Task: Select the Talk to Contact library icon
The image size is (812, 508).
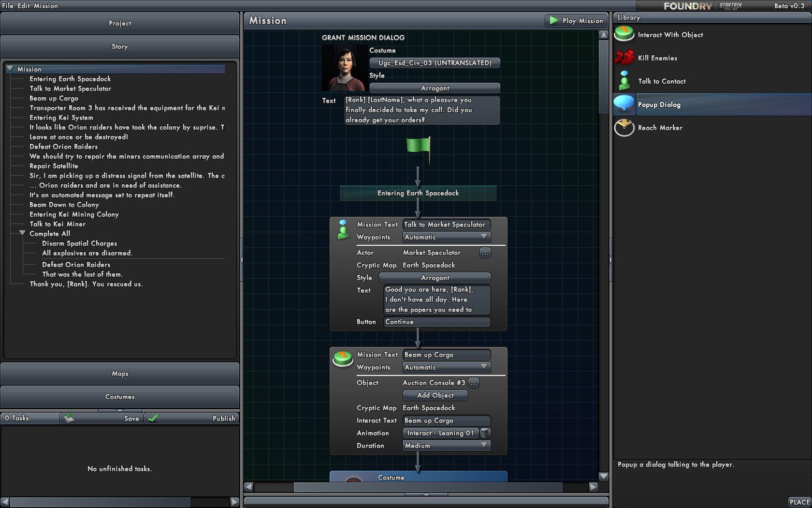Action: pos(624,81)
